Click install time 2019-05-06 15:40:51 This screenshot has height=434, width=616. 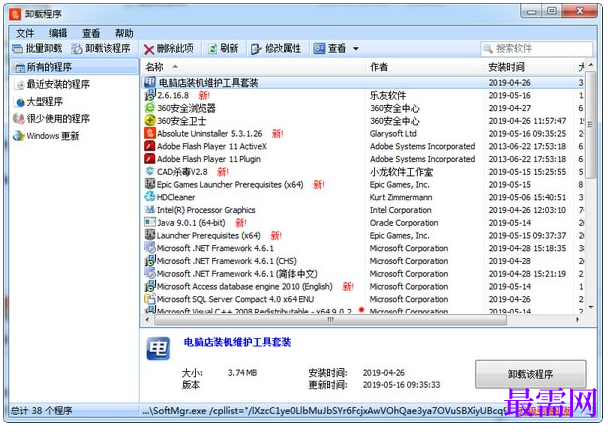pos(527,197)
